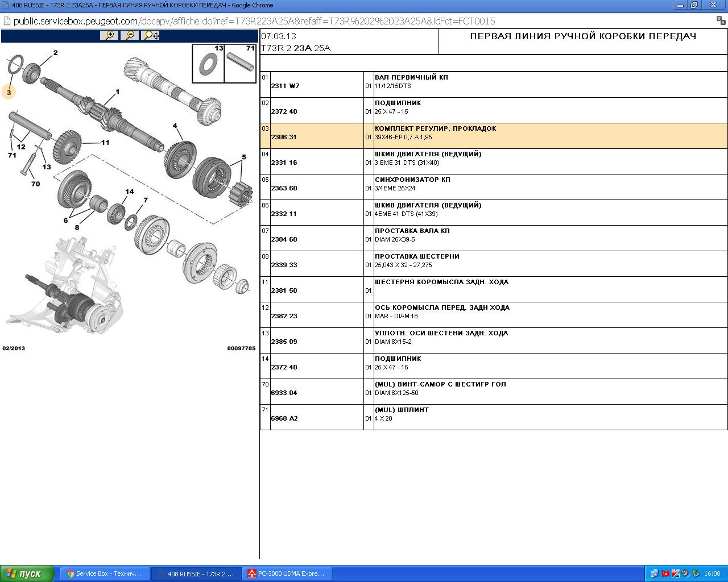Screen dimensions: 728x582
Task: Open the page icon beside the URL
Action: click(6, 21)
